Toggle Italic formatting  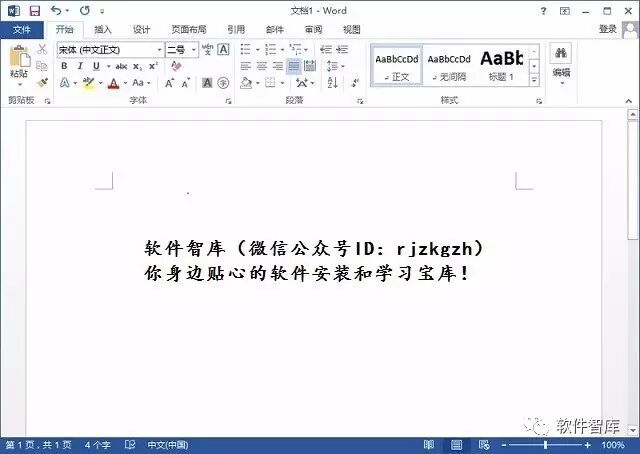(x=80, y=66)
